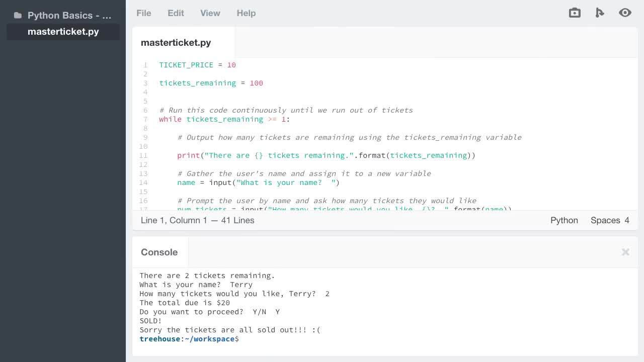Preview the workspace with the eye icon

tap(625, 13)
